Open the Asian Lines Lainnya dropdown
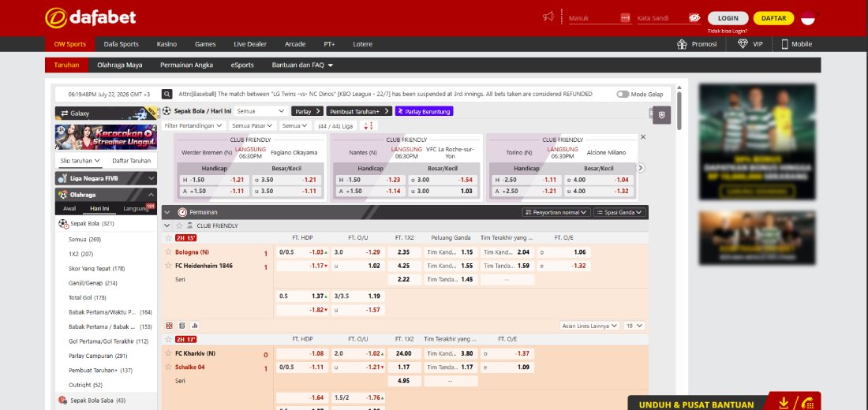This screenshot has height=410, width=868. coord(589,326)
